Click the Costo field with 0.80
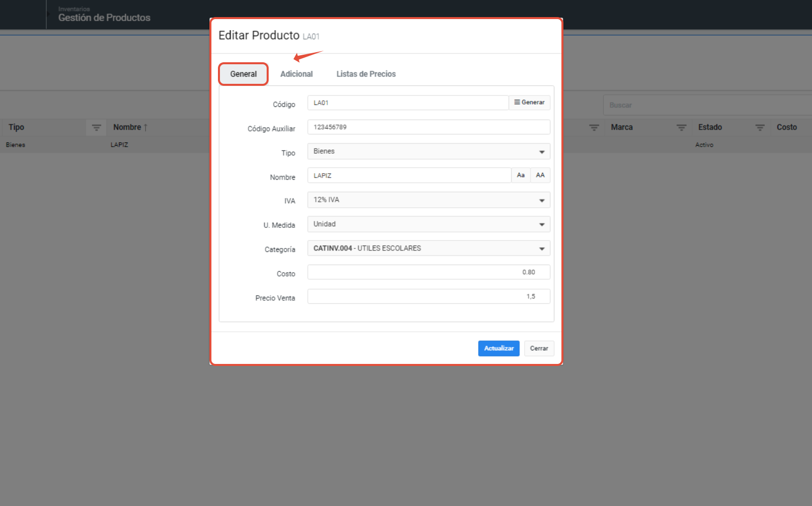 coord(429,272)
